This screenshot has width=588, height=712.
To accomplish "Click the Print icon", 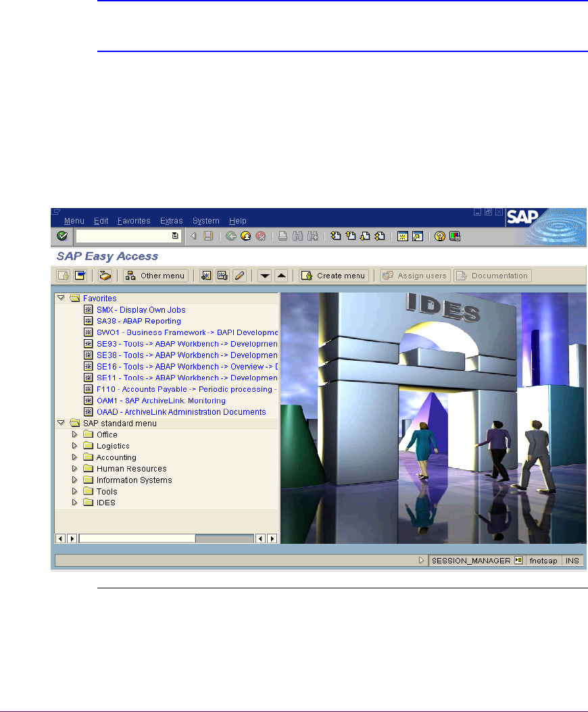I will [x=283, y=236].
